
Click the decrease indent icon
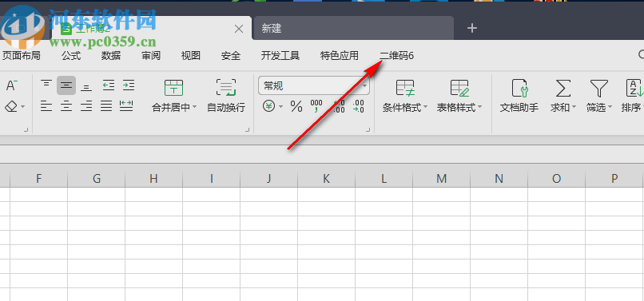coord(109,85)
